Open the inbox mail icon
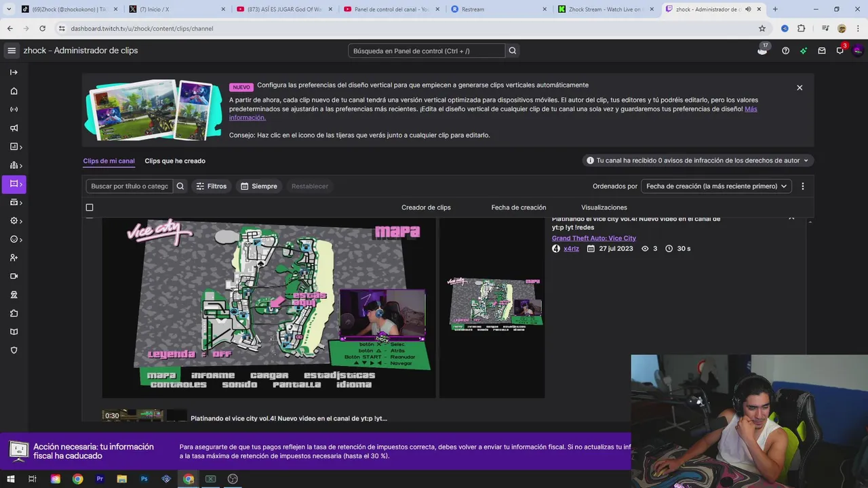 [x=822, y=51]
